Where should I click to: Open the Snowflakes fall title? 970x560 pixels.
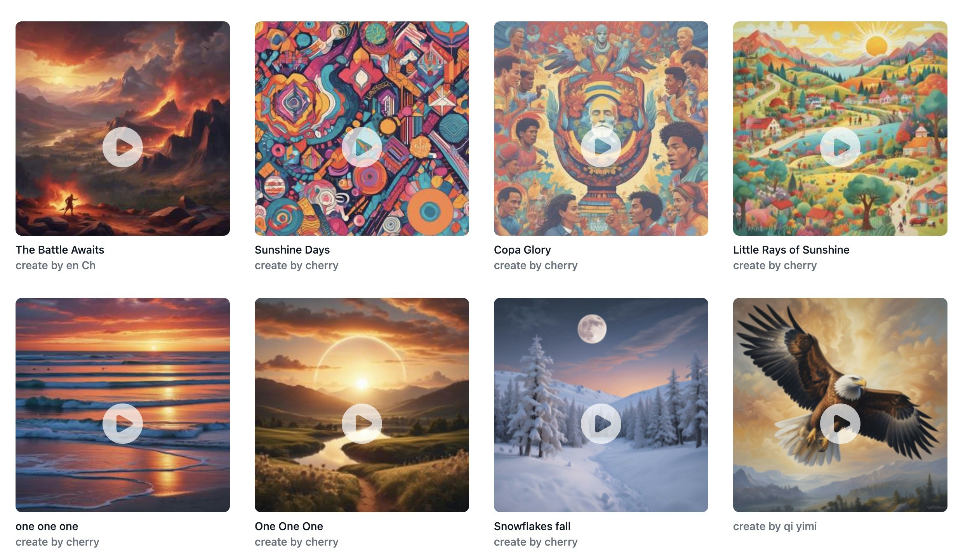(532, 526)
